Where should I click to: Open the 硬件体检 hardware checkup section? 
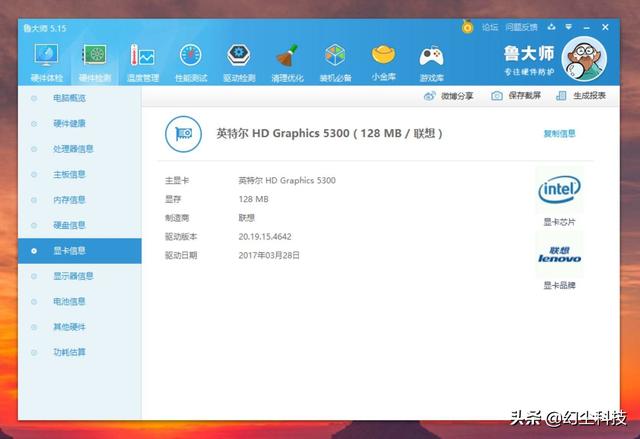pyautogui.click(x=47, y=62)
